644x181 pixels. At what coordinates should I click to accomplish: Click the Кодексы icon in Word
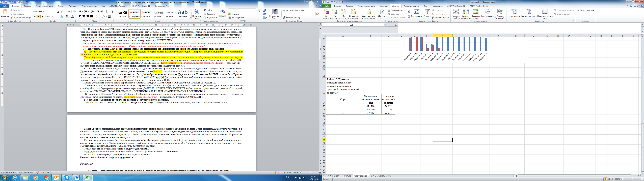pos(233,14)
